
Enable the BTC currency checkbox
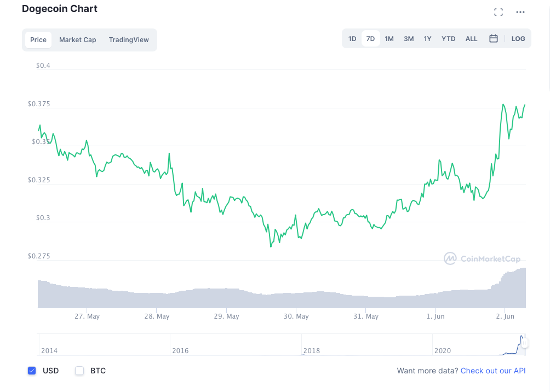pos(79,371)
